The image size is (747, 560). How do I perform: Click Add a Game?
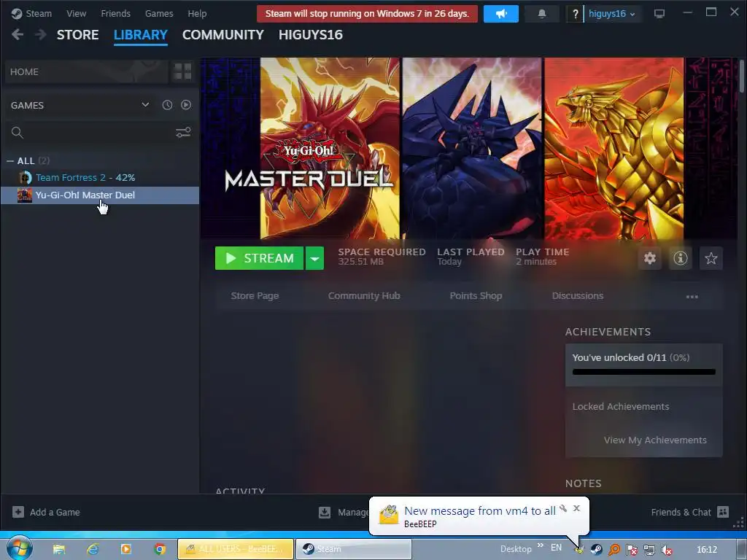(x=46, y=513)
